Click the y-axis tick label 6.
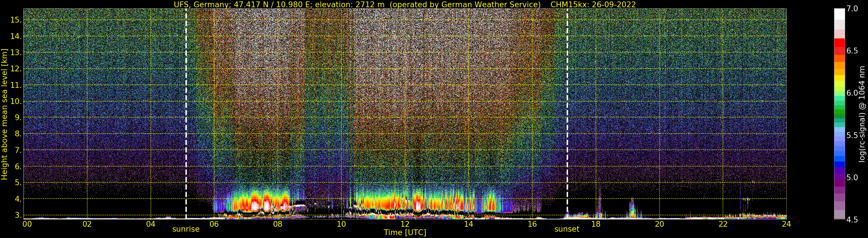Screen dimensions: 868x238 click(x=18, y=166)
